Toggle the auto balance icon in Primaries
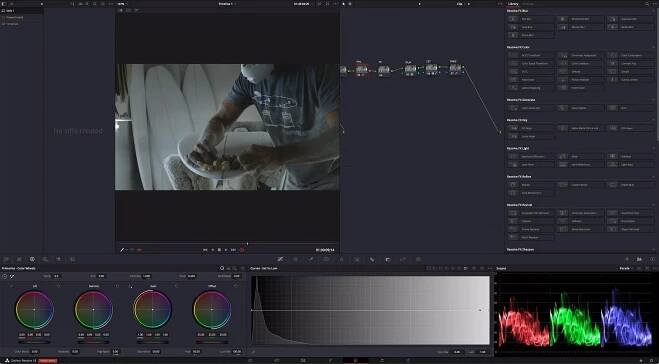659x364 pixels. coord(5,276)
